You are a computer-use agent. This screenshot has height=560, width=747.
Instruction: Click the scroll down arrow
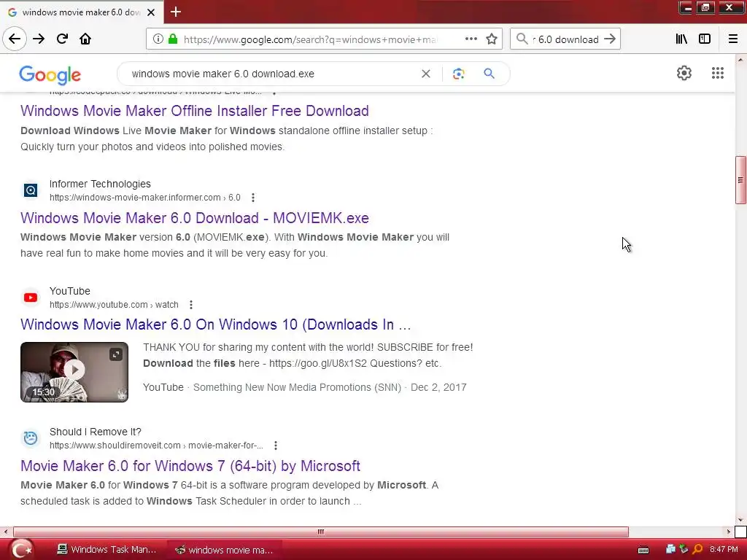tap(740, 520)
